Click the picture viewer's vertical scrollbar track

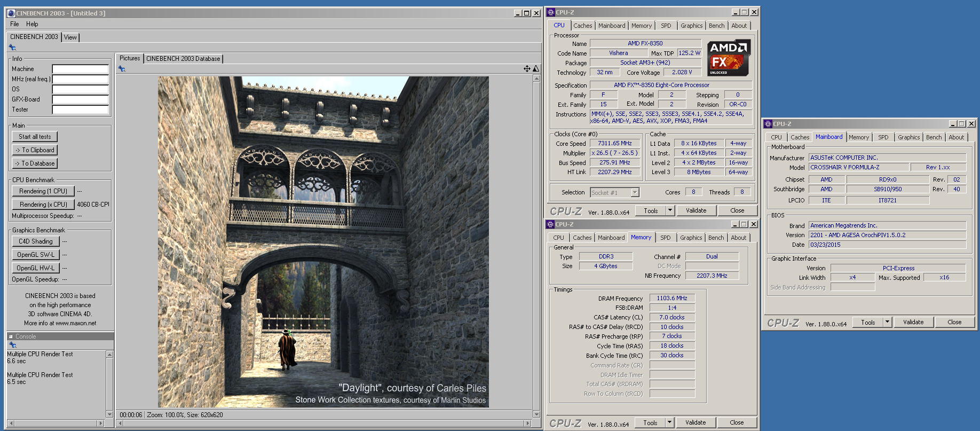pyautogui.click(x=536, y=246)
